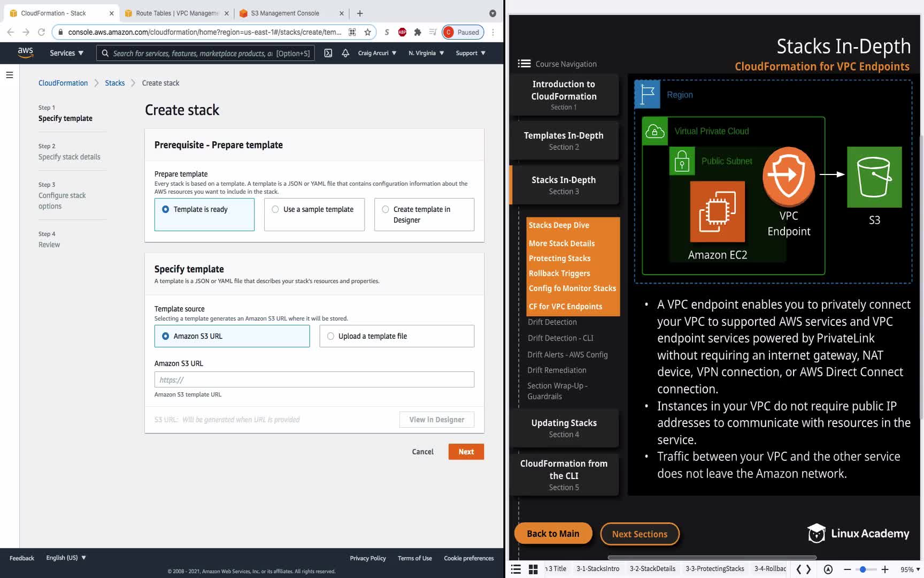The height and width of the screenshot is (578, 924).
Task: Click the AWS logo home icon
Action: click(x=25, y=52)
